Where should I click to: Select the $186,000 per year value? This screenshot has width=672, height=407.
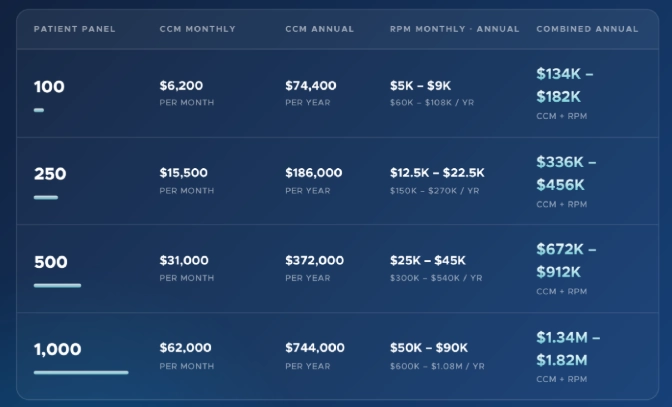[x=313, y=173]
